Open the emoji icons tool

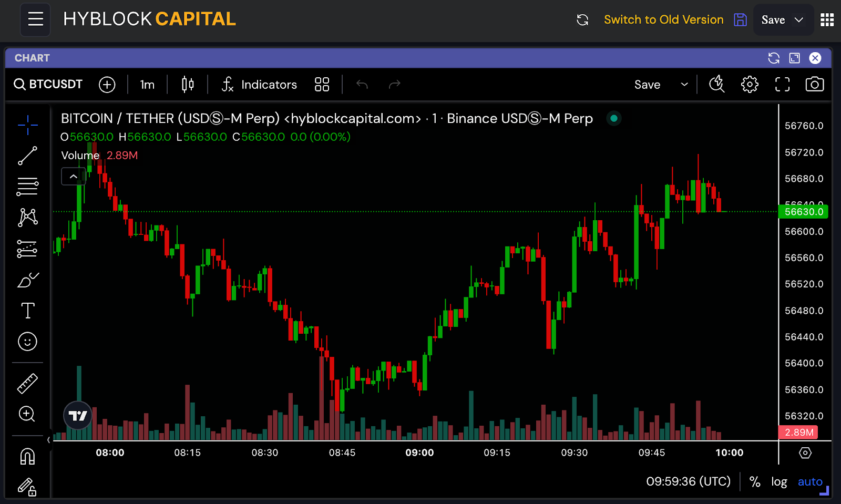point(27,342)
